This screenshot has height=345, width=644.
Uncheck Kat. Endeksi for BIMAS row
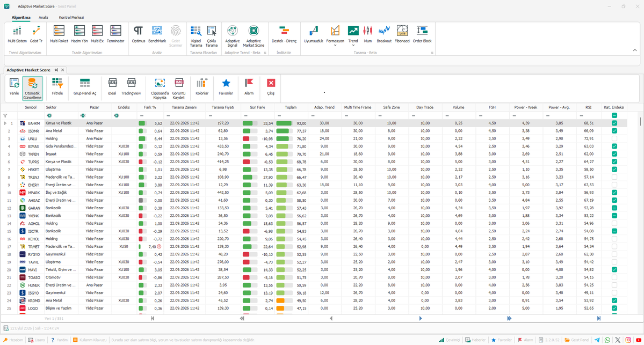(614, 146)
